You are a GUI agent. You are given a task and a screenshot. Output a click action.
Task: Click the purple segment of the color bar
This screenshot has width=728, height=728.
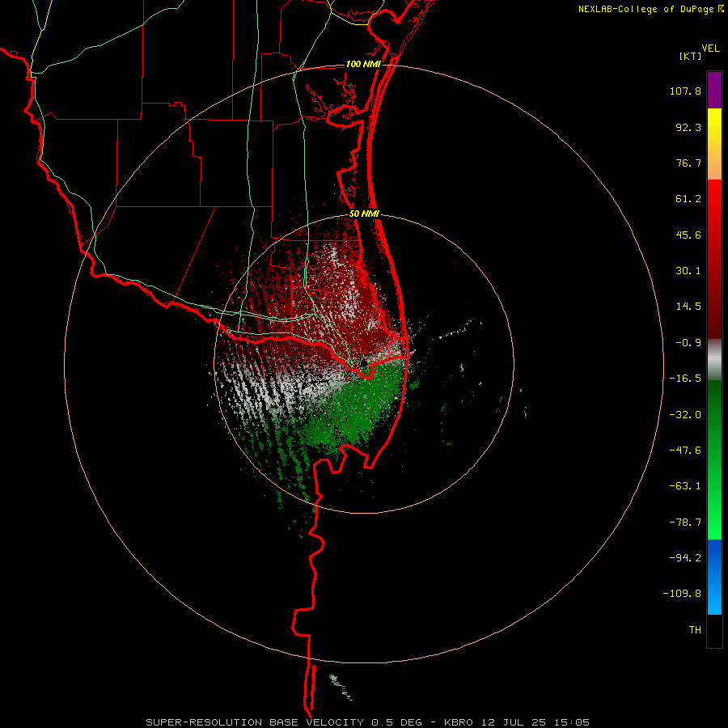714,90
